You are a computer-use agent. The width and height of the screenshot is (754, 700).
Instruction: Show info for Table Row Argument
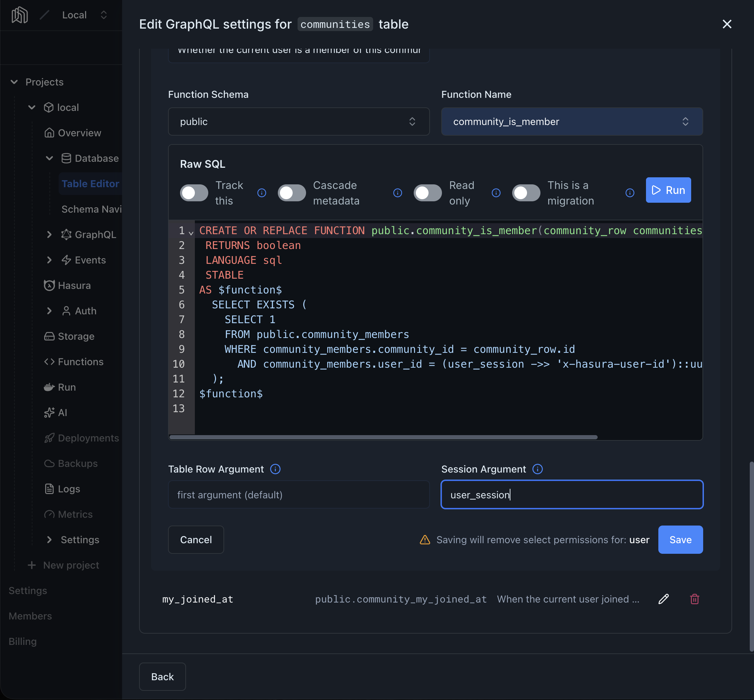coord(275,469)
